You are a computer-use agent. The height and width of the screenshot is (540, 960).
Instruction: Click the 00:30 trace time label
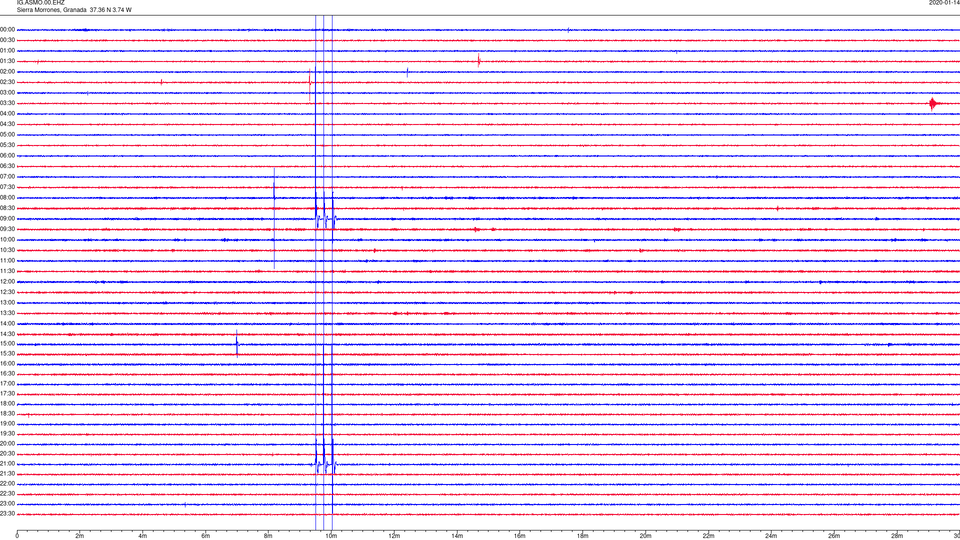point(8,40)
